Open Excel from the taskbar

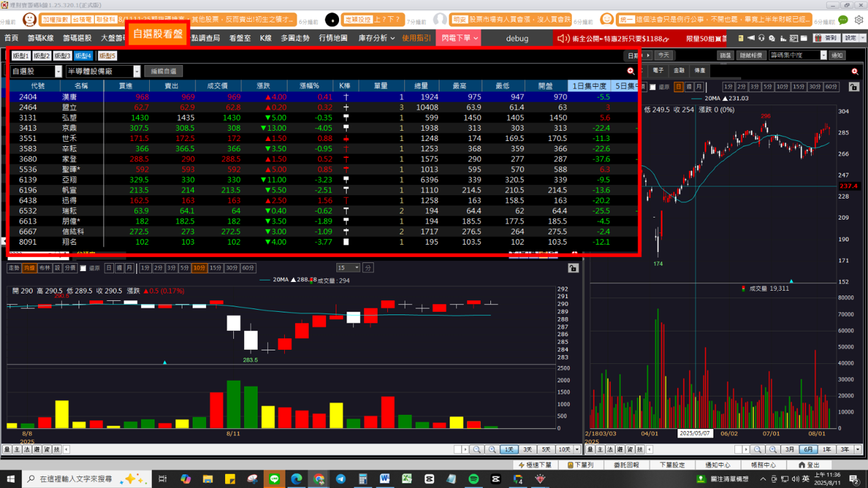[408, 479]
